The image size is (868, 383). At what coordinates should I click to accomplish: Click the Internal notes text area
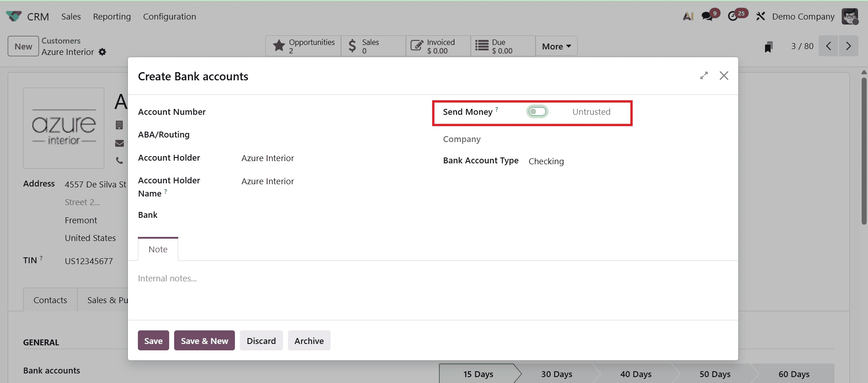click(433, 279)
